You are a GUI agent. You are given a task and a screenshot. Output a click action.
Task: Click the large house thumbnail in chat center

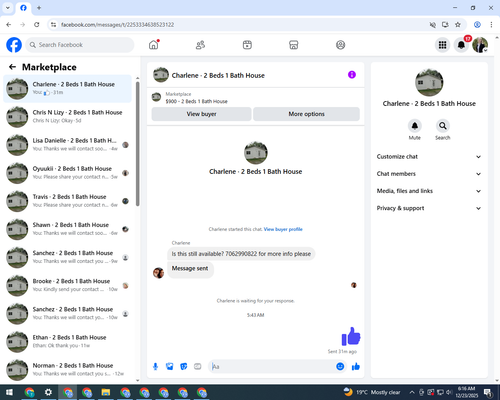256,153
